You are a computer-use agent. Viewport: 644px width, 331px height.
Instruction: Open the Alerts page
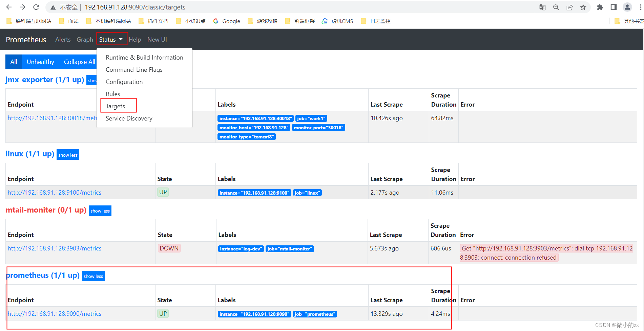tap(63, 40)
